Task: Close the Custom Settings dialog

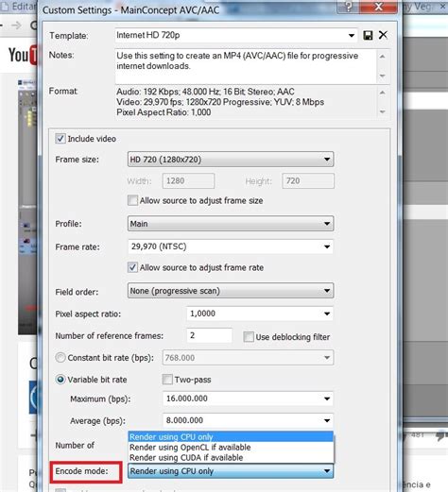Action: pyautogui.click(x=378, y=7)
